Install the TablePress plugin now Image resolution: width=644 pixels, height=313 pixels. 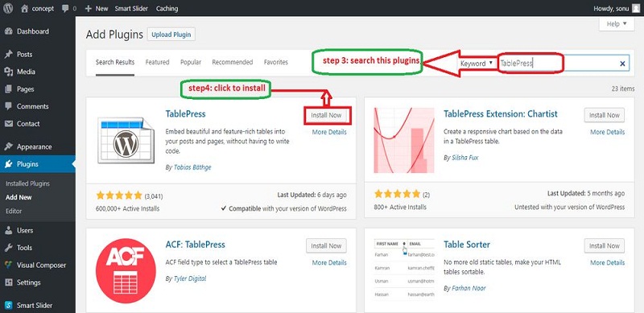tap(326, 115)
